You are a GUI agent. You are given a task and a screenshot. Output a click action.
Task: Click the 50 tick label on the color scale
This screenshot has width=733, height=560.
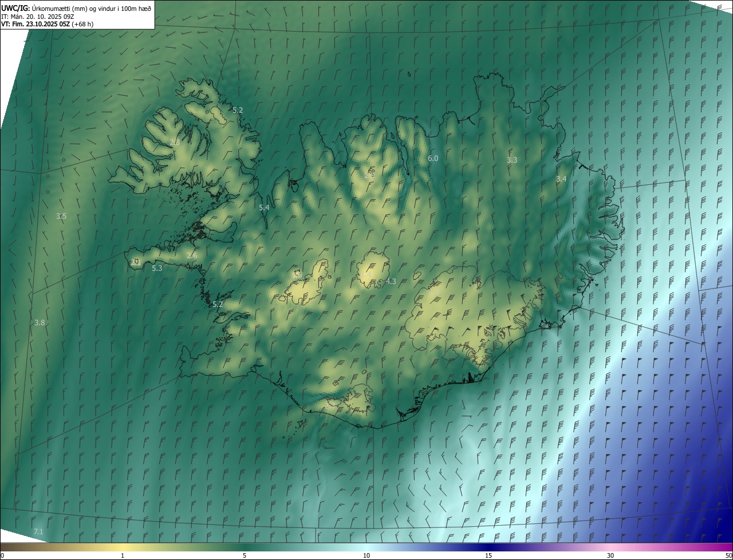pyautogui.click(x=728, y=555)
